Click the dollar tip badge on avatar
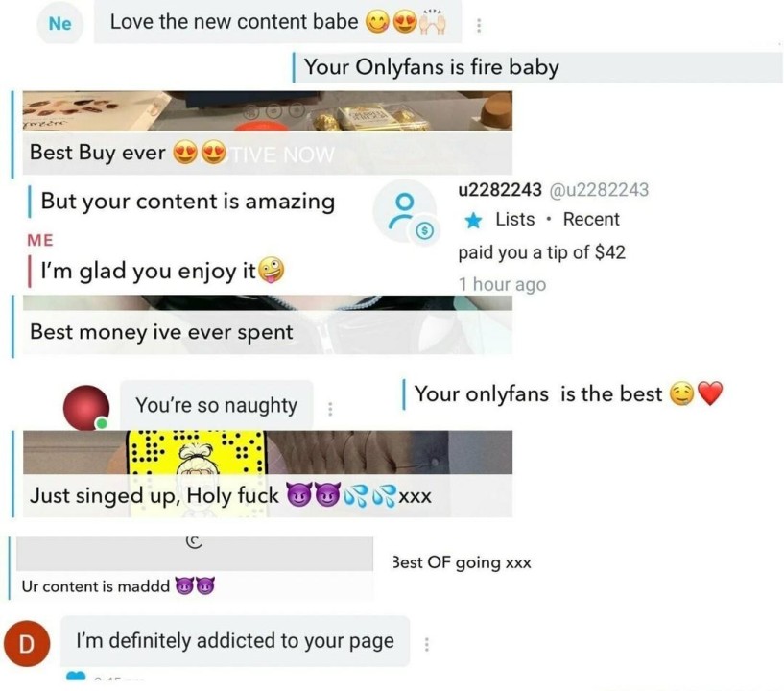The width and height of the screenshot is (784, 691). (x=424, y=230)
